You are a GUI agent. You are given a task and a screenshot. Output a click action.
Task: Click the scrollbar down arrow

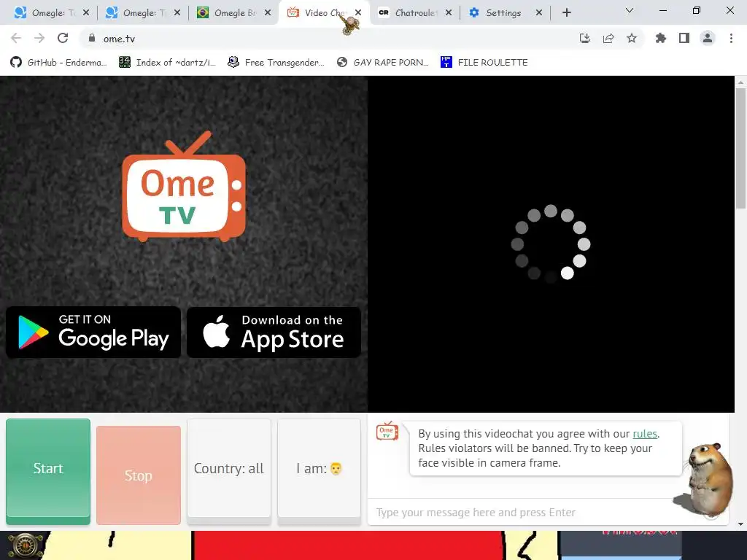pyautogui.click(x=740, y=525)
